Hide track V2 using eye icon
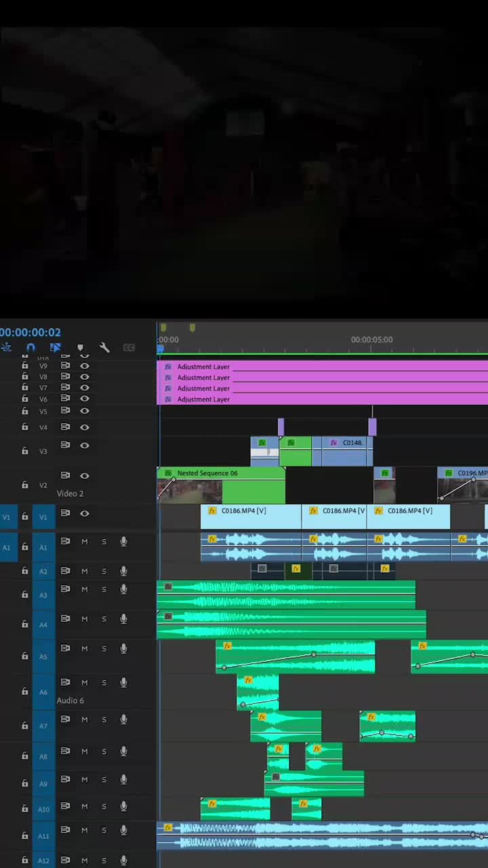This screenshot has height=868, width=488. click(85, 475)
